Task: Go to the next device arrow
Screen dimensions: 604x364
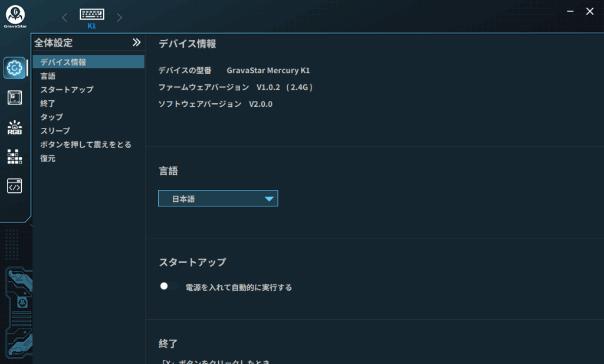Action: 119,18
